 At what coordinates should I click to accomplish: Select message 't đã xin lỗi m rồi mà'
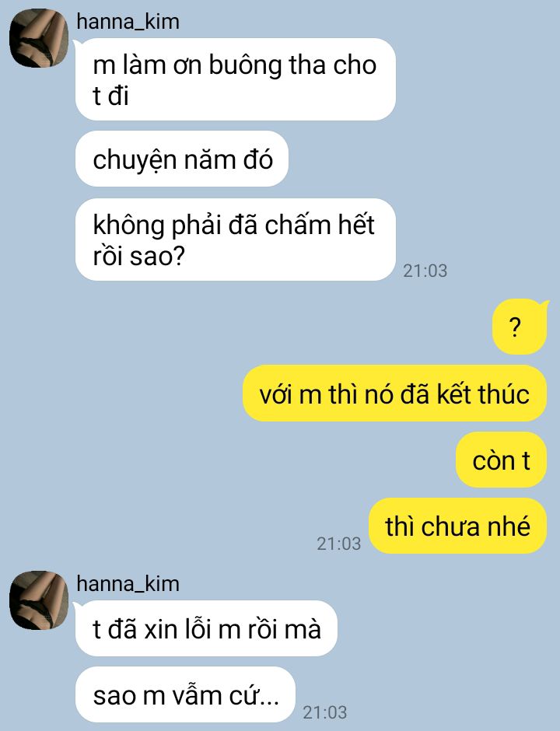click(x=206, y=628)
